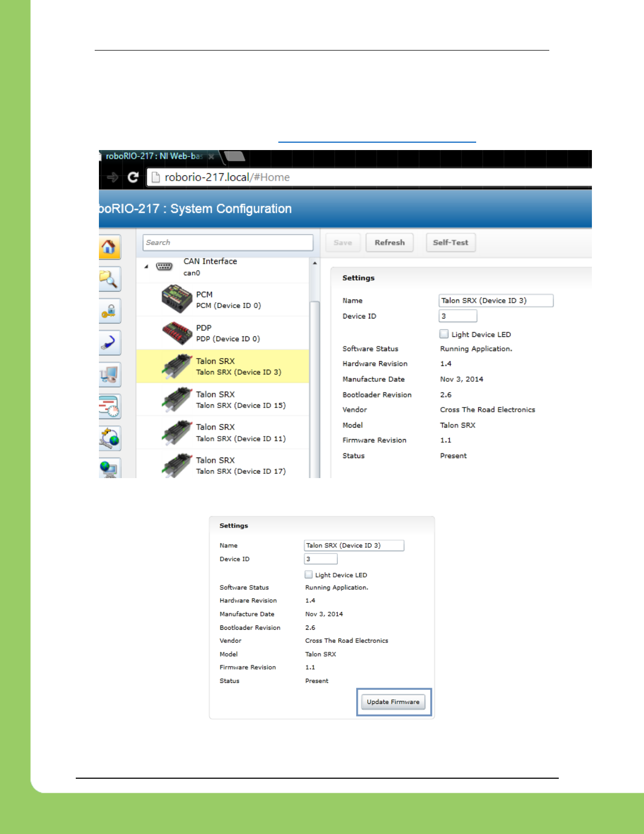Click the Update Firmware button
This screenshot has width=644, height=834.
tap(393, 702)
